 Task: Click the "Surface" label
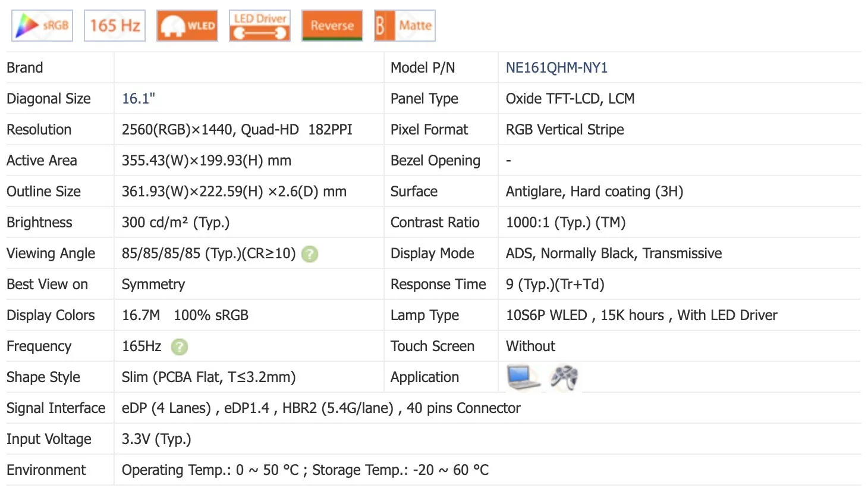pos(414,192)
